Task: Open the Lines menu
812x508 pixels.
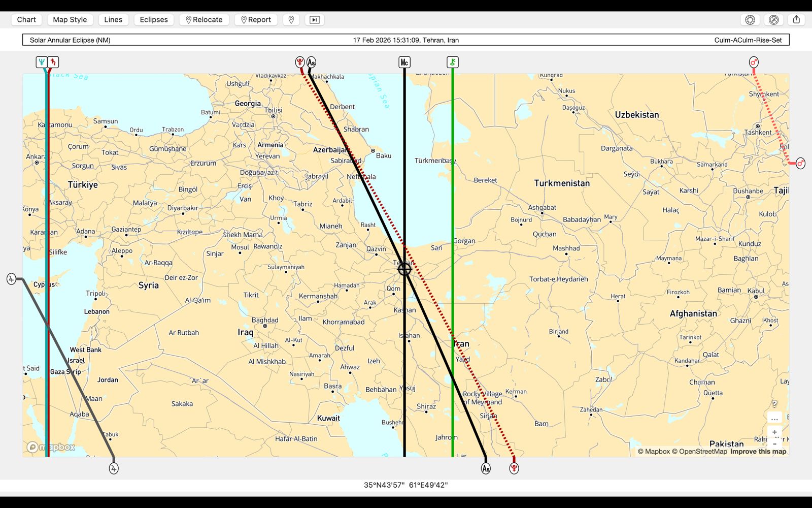Action: pyautogui.click(x=113, y=20)
